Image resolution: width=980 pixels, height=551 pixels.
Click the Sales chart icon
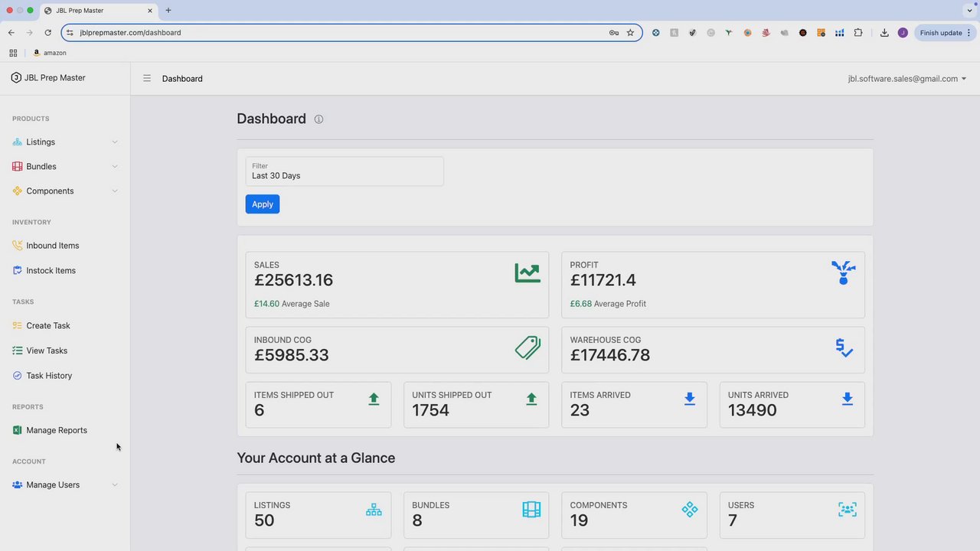527,273
